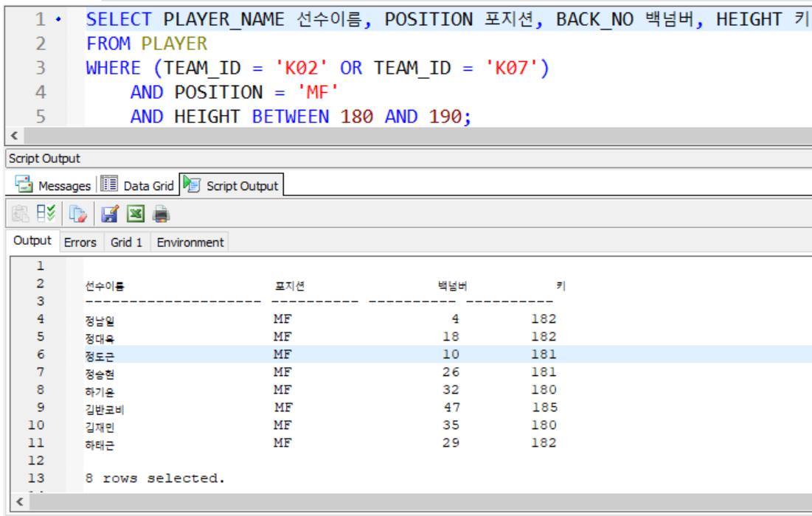Click the 선수이름 column header in output
Screen dimensions: 812x516
(105, 286)
